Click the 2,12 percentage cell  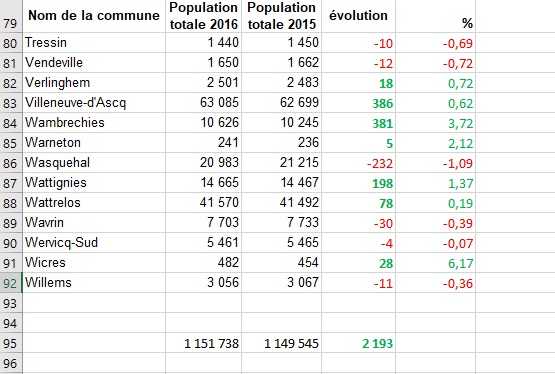click(435, 143)
